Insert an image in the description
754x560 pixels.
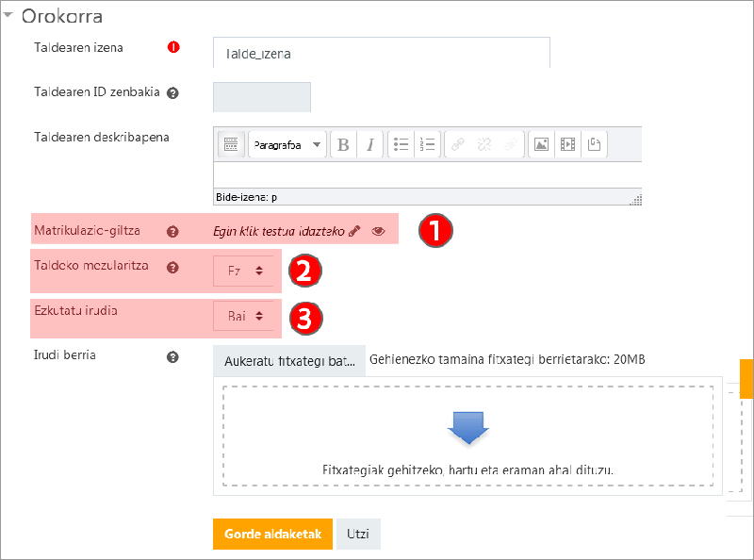point(541,144)
